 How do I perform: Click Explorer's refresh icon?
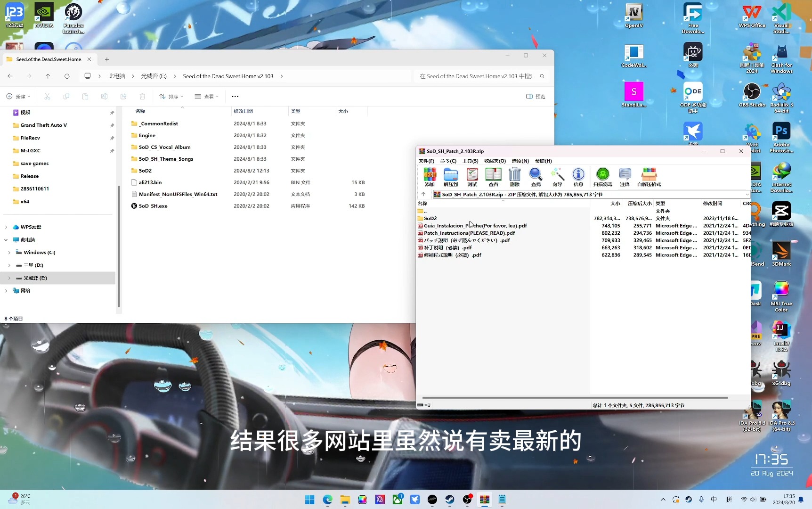pos(67,76)
